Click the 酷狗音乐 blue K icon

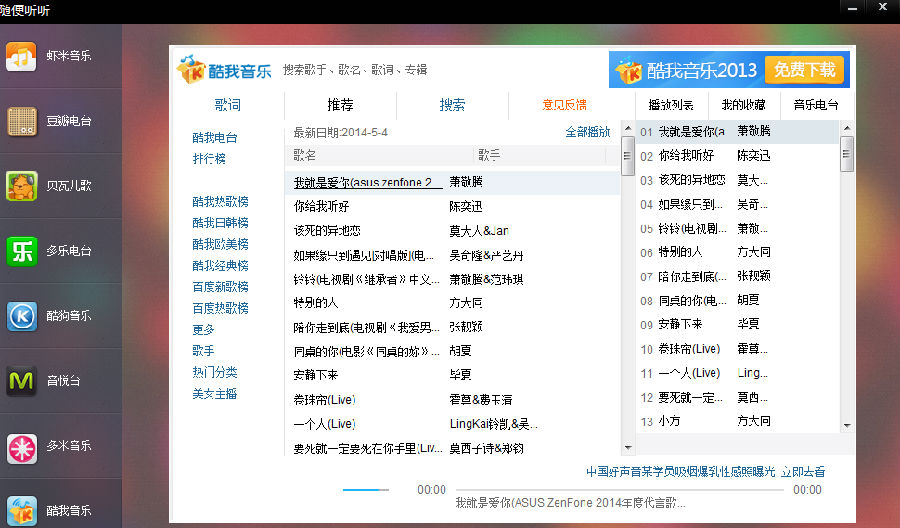(21, 315)
